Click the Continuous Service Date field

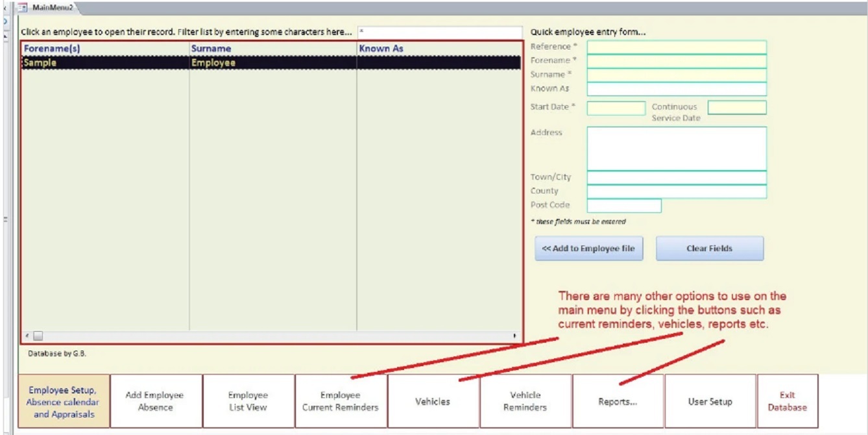click(737, 107)
